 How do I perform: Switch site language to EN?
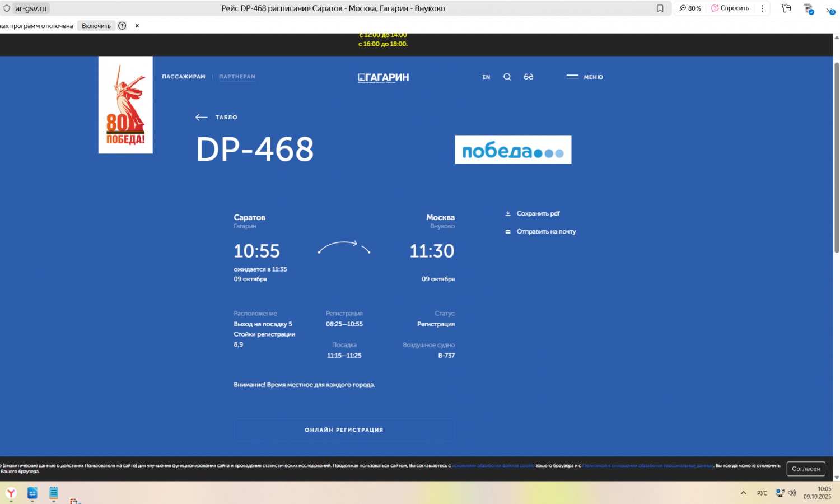[x=486, y=77]
